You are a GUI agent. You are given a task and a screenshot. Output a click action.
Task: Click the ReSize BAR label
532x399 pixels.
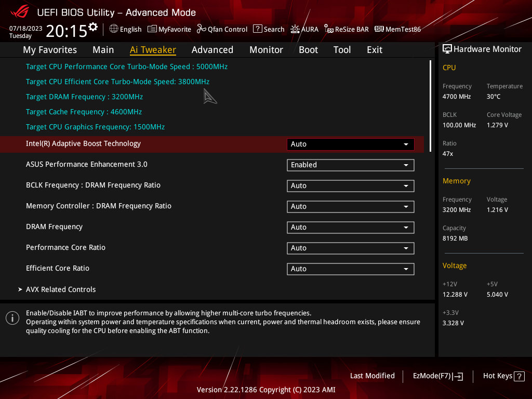tap(352, 29)
